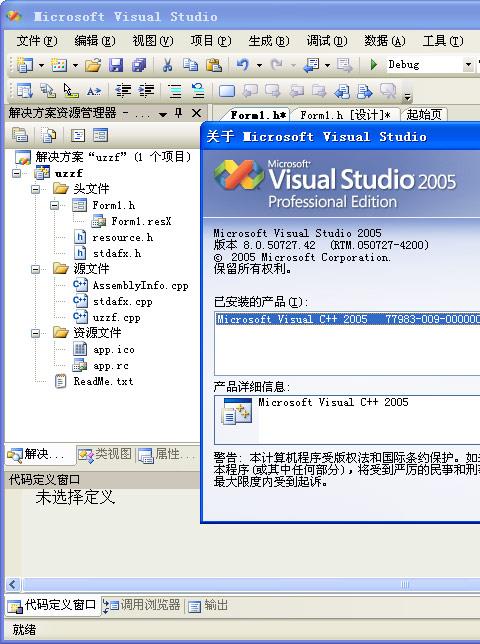Collapse the 资源文件 folder node
This screenshot has height=644, width=480.
pyautogui.click(x=36, y=333)
